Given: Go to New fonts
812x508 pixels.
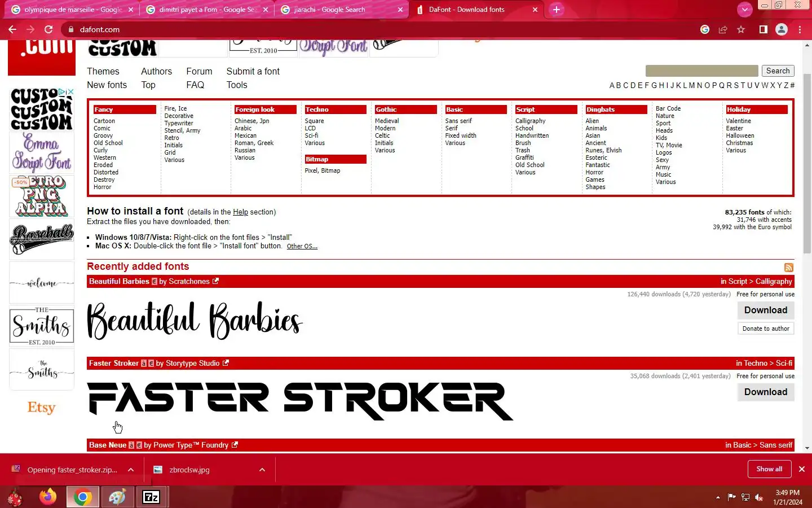Looking at the screenshot, I should click(x=107, y=85).
